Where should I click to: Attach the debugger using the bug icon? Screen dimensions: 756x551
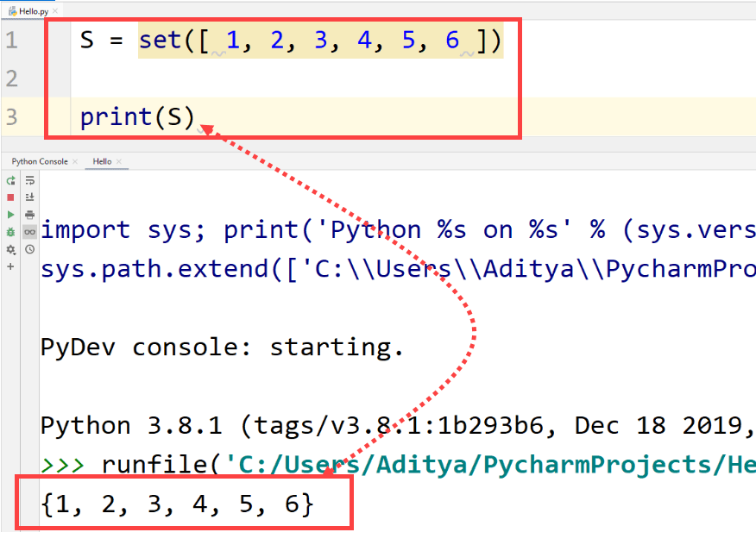coord(9,231)
